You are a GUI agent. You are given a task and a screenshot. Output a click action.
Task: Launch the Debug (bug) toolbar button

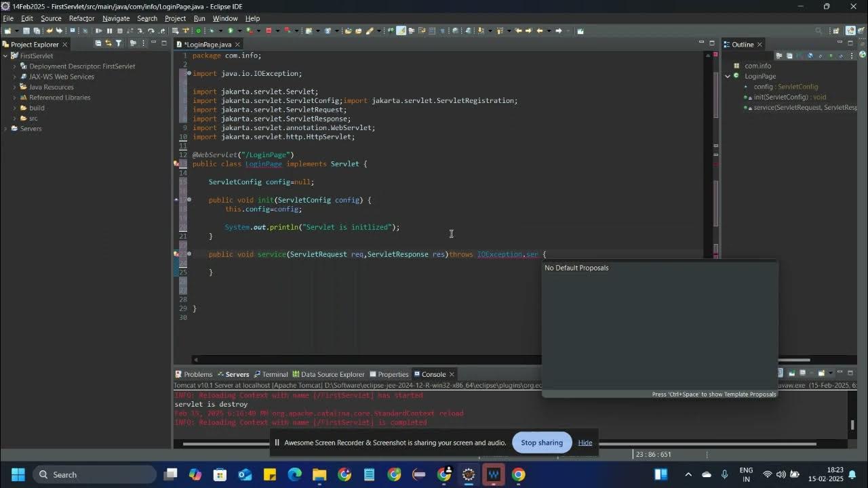212,30
